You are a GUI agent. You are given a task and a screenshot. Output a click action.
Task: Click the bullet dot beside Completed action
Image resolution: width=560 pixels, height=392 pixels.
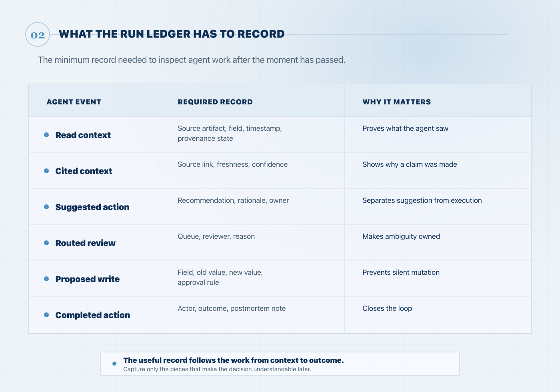click(46, 315)
